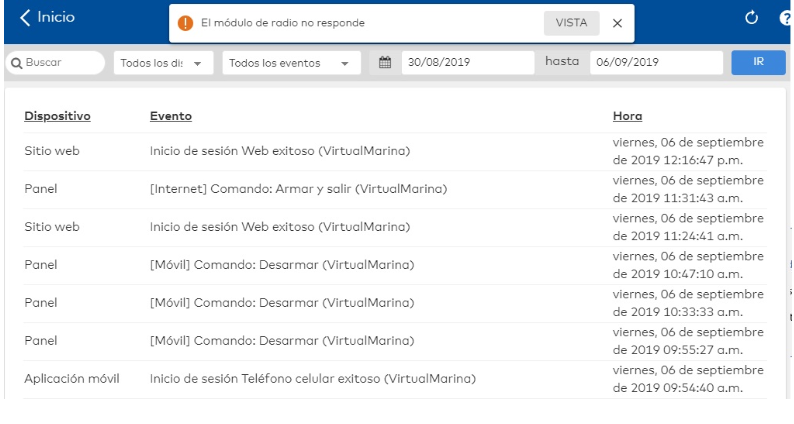Click the IR button
794x424 pixels.
pyautogui.click(x=758, y=62)
